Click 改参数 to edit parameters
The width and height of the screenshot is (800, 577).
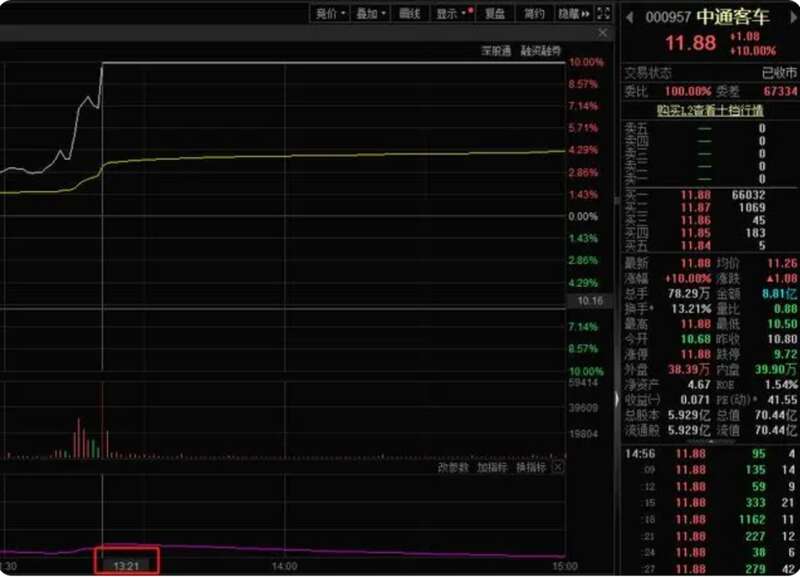point(453,467)
